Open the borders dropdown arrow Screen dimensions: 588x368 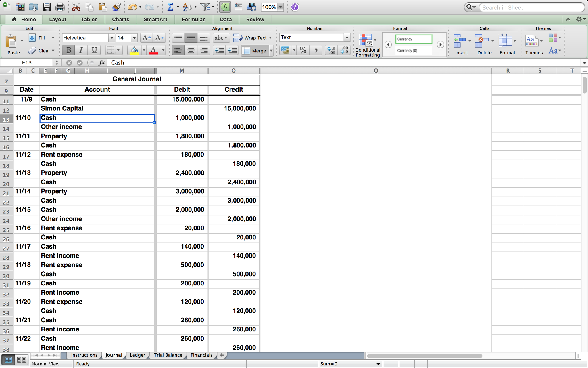coord(118,50)
